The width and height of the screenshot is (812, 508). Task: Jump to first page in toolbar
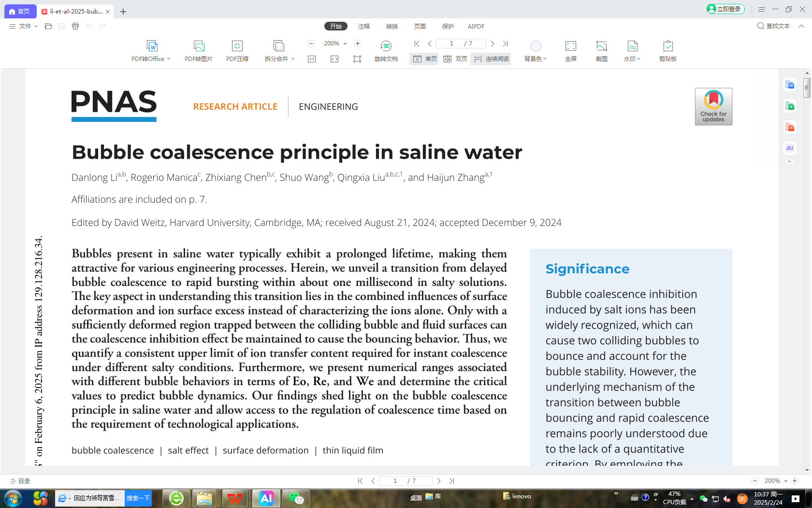pos(417,44)
